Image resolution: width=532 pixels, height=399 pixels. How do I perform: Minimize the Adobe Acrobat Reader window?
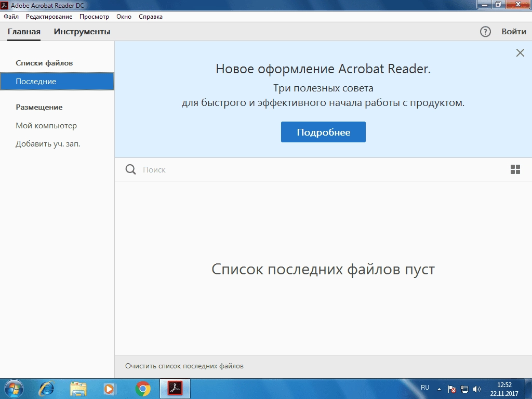coord(484,4)
